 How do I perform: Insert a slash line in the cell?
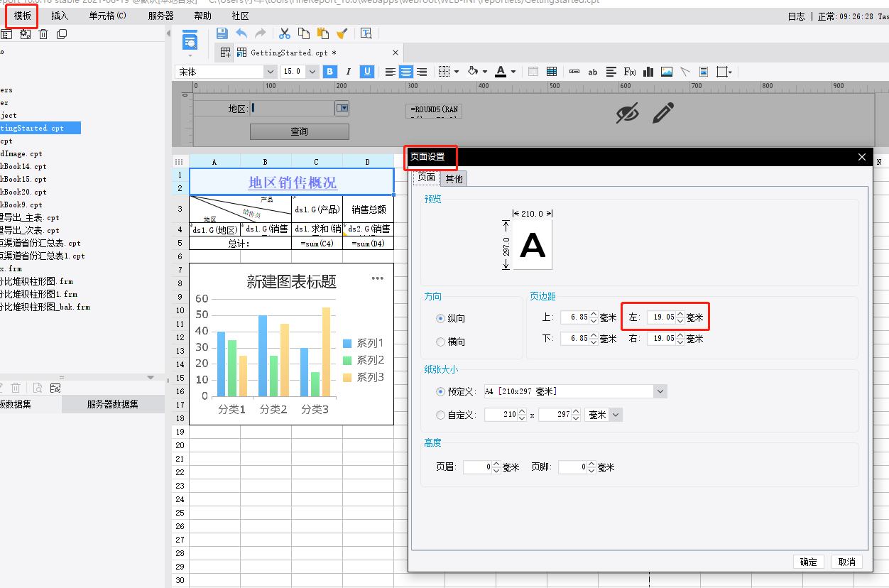[685, 72]
